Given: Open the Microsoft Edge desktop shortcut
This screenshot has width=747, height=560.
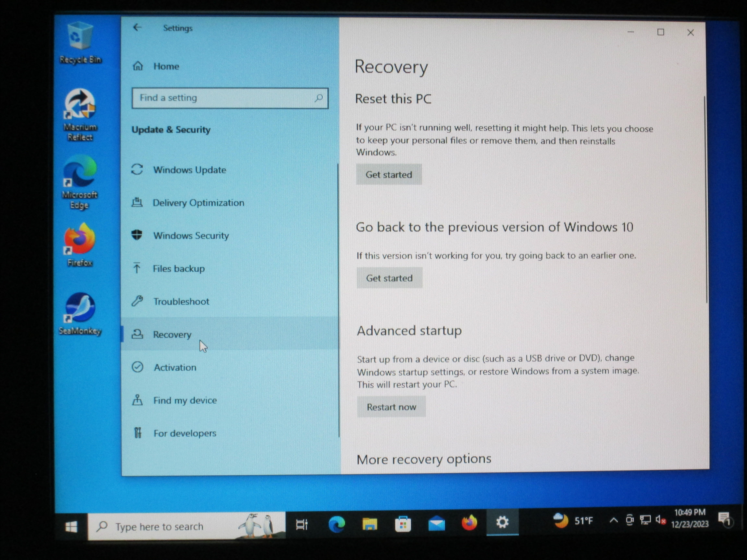Looking at the screenshot, I should pyautogui.click(x=80, y=182).
